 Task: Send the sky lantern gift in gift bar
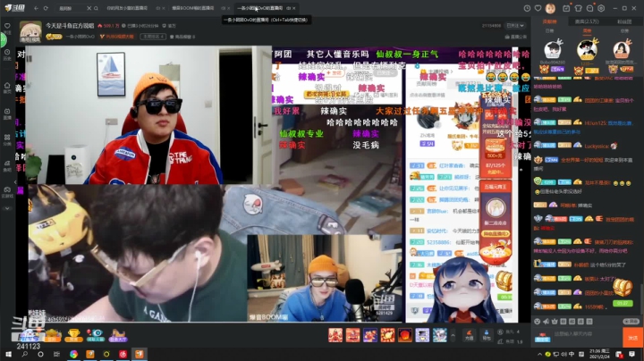404,335
